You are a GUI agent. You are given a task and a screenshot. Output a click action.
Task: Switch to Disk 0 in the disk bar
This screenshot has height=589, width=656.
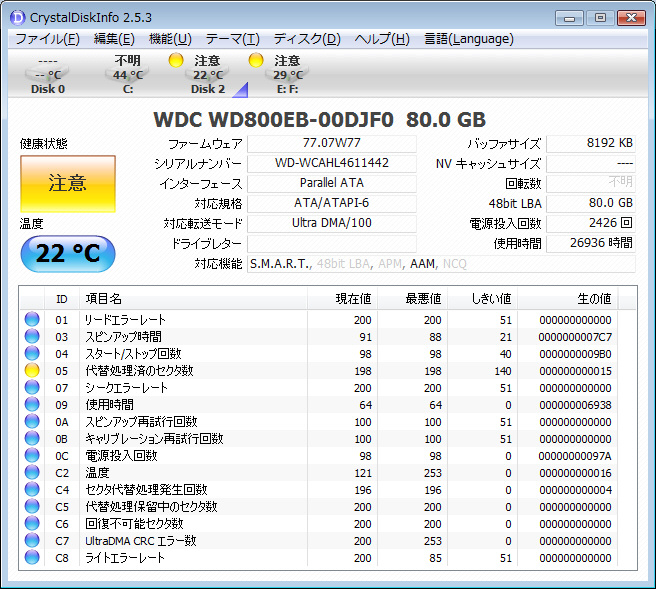click(x=47, y=75)
